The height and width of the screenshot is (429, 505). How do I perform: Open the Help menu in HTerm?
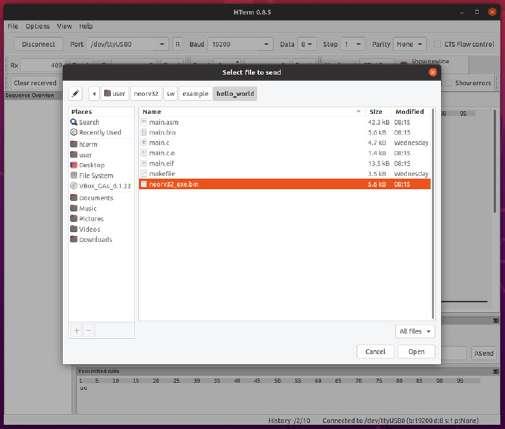coord(86,26)
